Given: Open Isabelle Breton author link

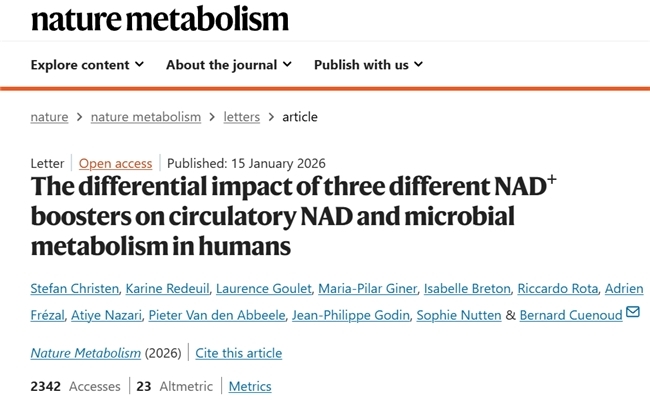Looking at the screenshot, I should (466, 289).
